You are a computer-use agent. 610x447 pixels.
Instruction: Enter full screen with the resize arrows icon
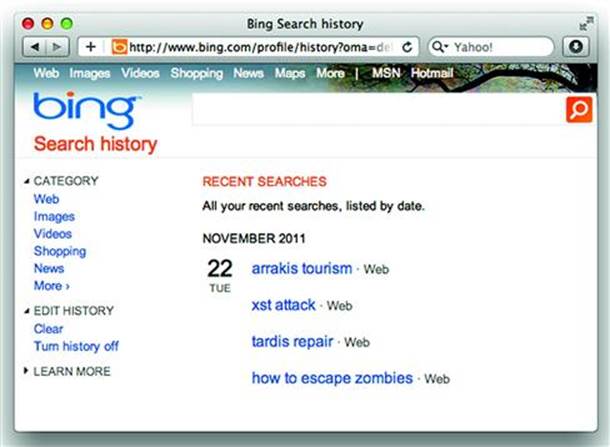tap(586, 23)
